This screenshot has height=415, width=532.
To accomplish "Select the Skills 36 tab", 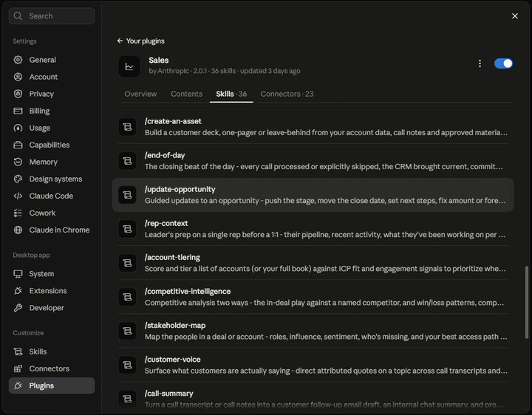I will (231, 94).
